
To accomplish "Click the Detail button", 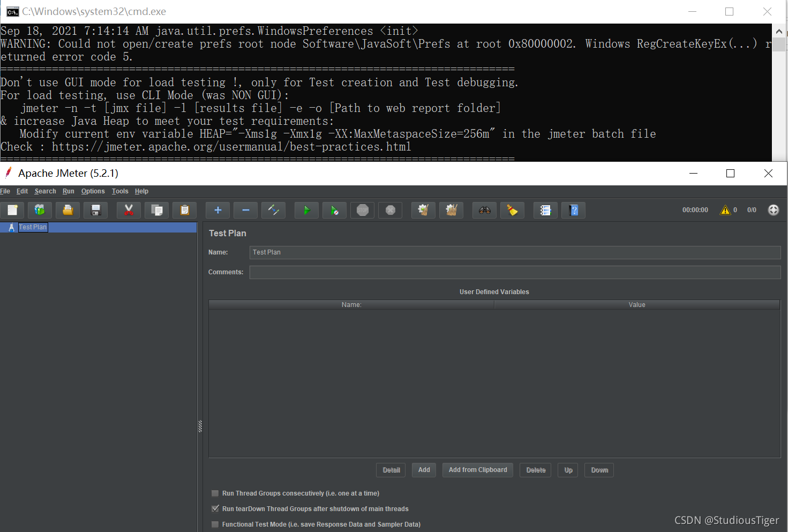I will coord(391,470).
